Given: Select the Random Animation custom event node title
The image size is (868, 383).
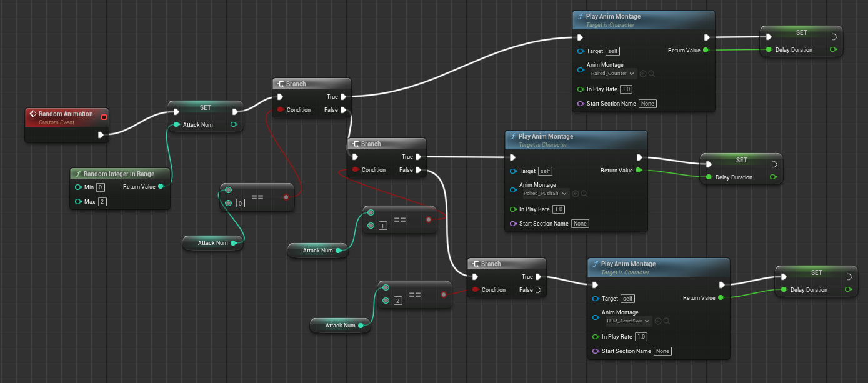Looking at the screenshot, I should pyautogui.click(x=66, y=114).
